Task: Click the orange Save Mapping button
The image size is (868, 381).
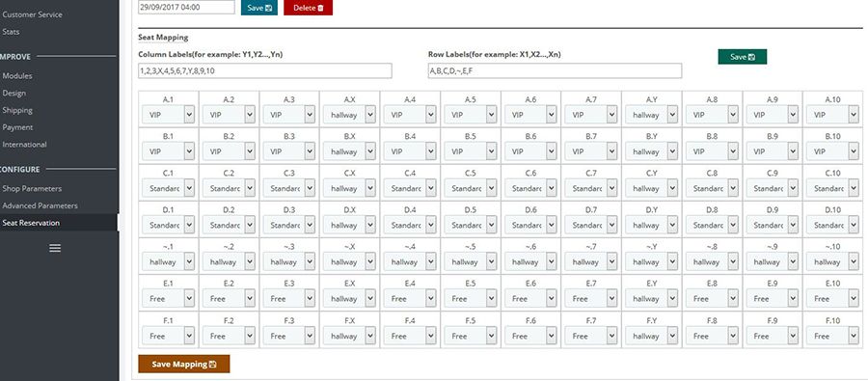Action: click(x=184, y=364)
